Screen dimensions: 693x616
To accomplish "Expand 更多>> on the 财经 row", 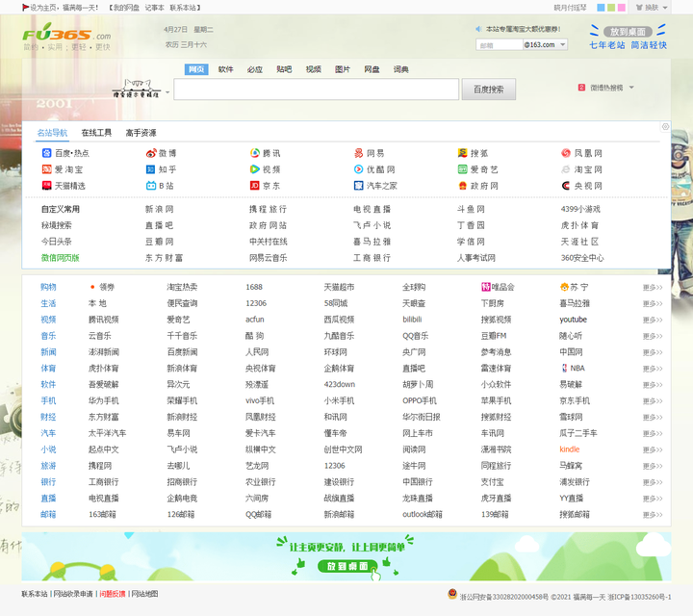I will (x=653, y=418).
